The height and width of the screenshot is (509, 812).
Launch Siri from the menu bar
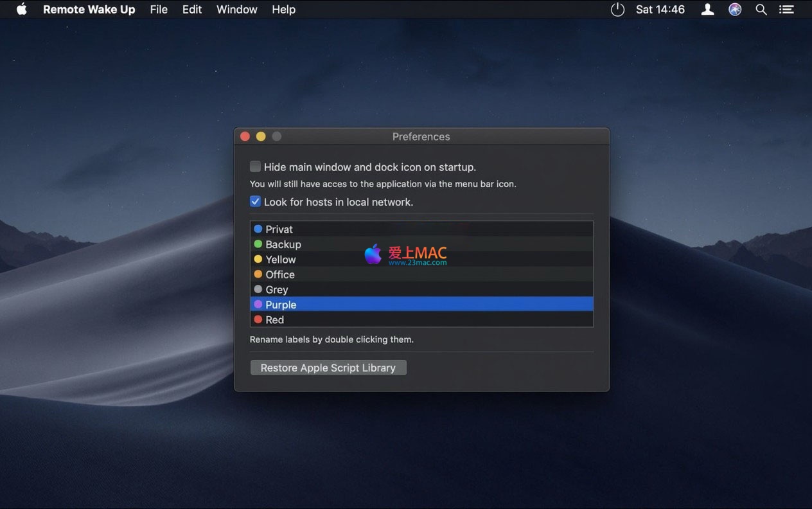point(735,10)
